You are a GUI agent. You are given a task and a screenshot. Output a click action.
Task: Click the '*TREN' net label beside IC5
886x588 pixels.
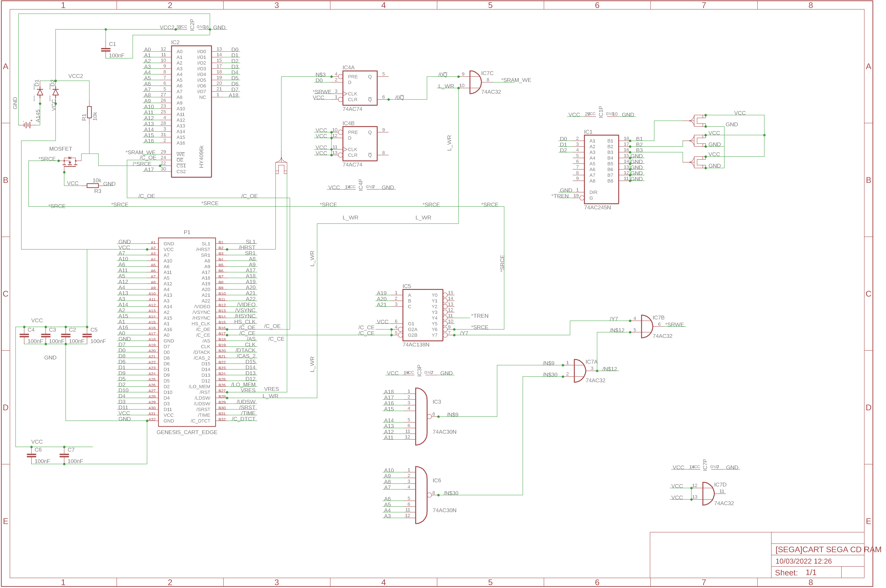coord(480,316)
